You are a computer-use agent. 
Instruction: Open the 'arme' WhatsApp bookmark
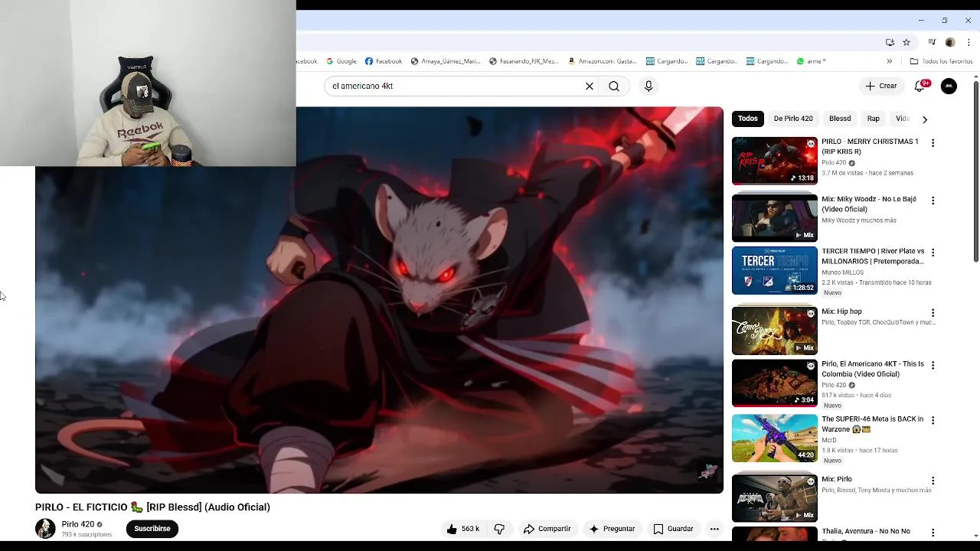click(x=811, y=61)
